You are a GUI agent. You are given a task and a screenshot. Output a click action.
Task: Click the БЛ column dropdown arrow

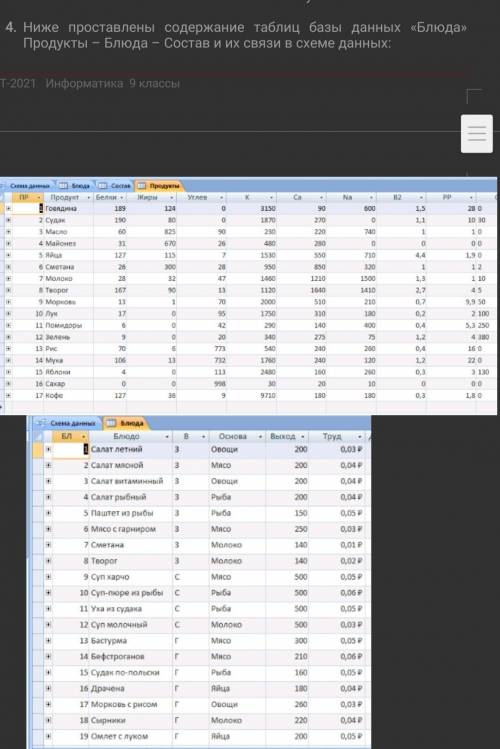(84, 437)
